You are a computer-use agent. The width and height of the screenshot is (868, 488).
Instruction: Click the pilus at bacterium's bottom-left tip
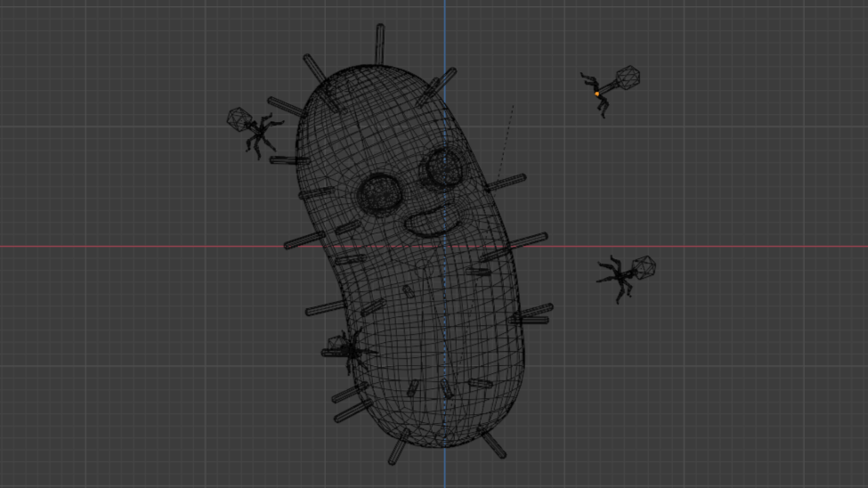(400, 446)
